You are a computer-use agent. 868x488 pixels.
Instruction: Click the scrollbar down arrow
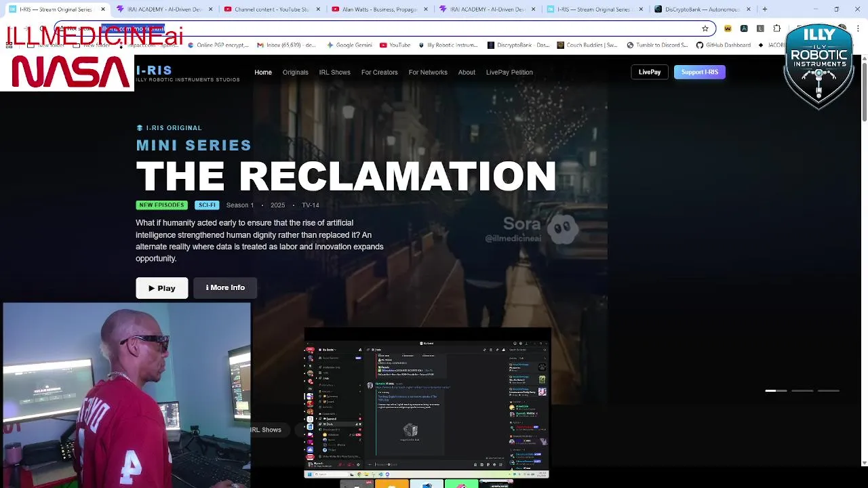coord(864,463)
